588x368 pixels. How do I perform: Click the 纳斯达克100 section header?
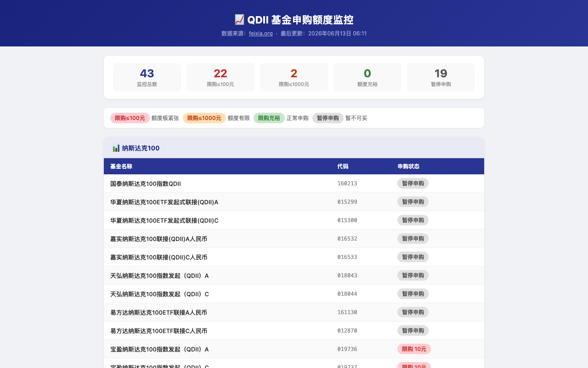click(x=294, y=148)
